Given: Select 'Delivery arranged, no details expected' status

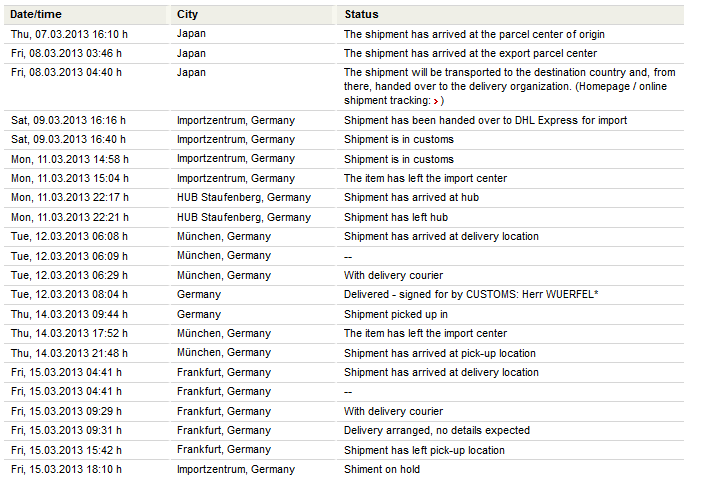Looking at the screenshot, I should coord(437,430).
